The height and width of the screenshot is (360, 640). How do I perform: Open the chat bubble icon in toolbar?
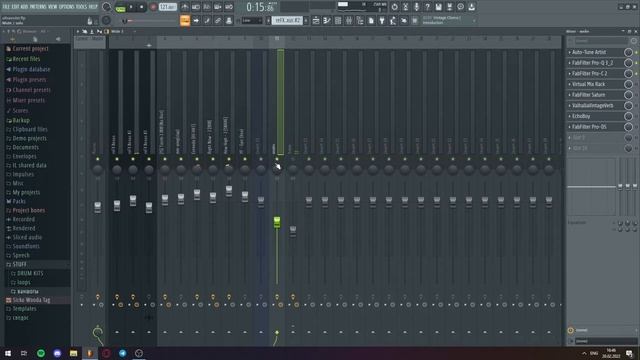460,7
